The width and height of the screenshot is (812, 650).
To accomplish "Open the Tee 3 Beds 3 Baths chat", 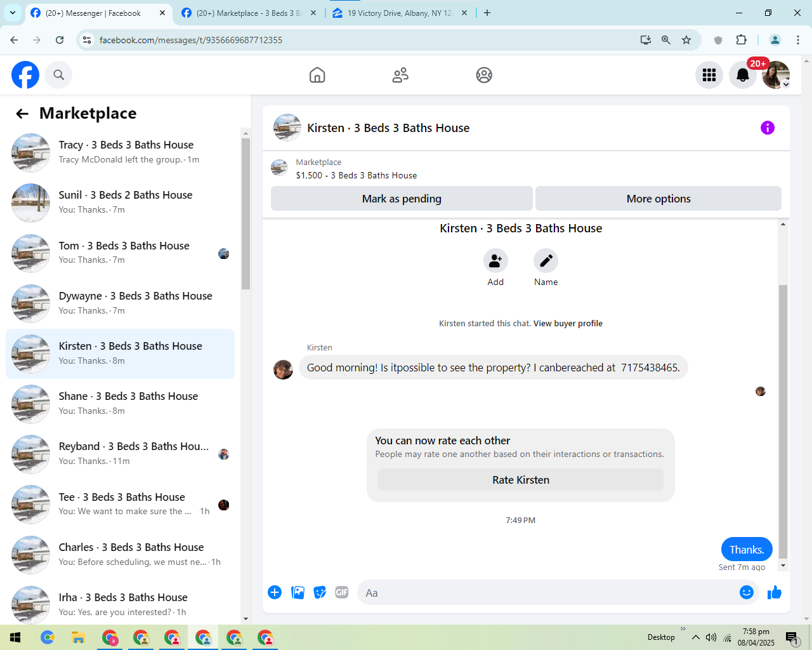I will (121, 504).
